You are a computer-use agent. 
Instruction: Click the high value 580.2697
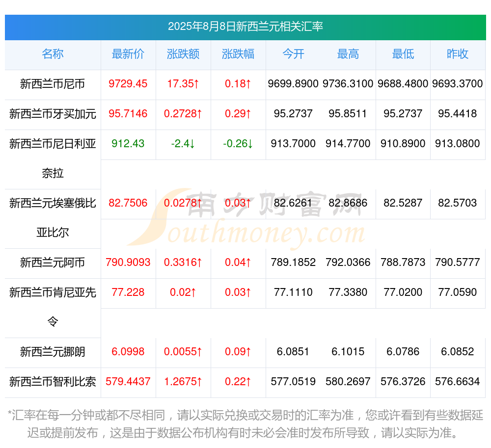pyautogui.click(x=348, y=381)
